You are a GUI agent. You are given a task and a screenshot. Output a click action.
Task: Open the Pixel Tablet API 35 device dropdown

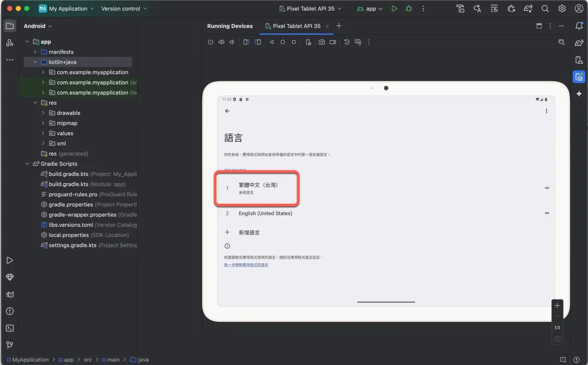coord(310,9)
